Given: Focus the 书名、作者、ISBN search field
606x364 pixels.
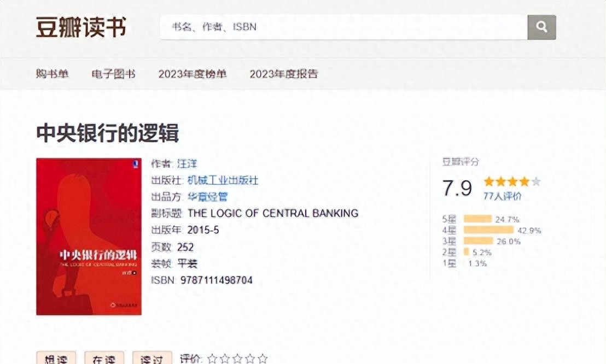Looking at the screenshot, I should [x=343, y=27].
